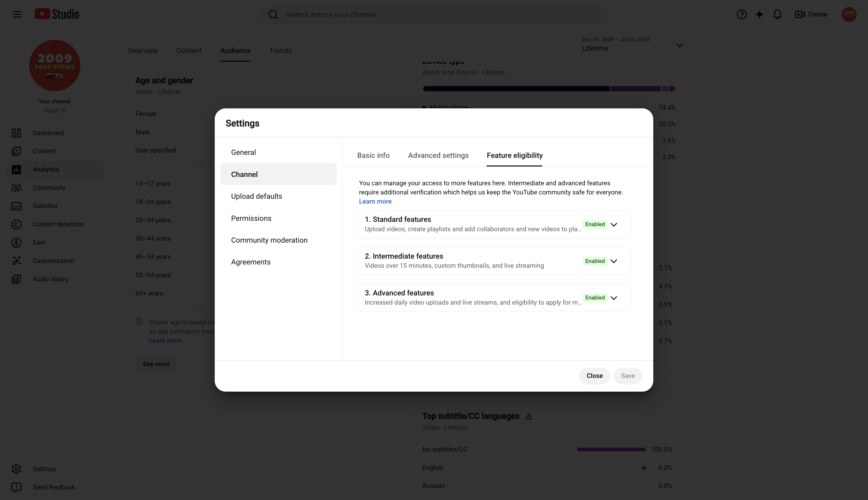Open the Help question mark icon
Screen dimensions: 868x500
click(x=741, y=14)
